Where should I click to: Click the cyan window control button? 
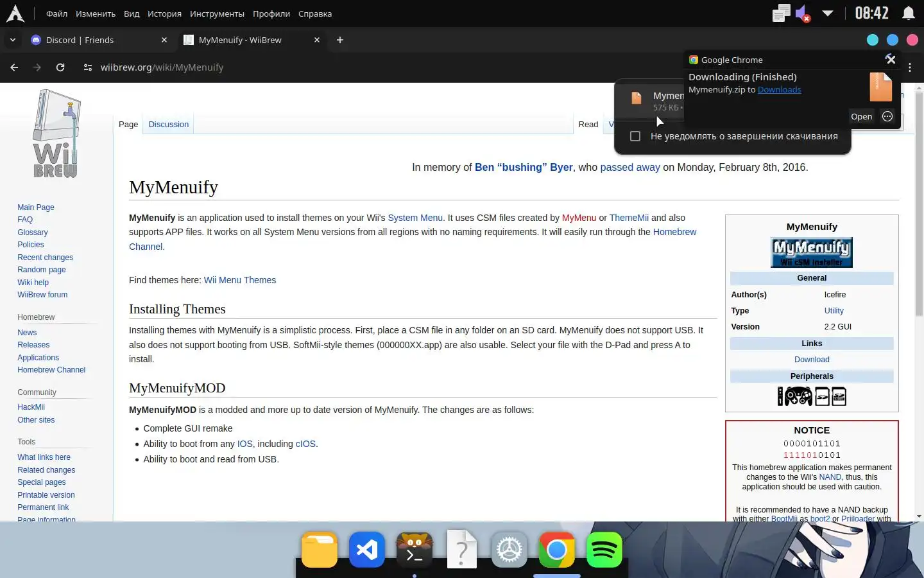click(873, 40)
